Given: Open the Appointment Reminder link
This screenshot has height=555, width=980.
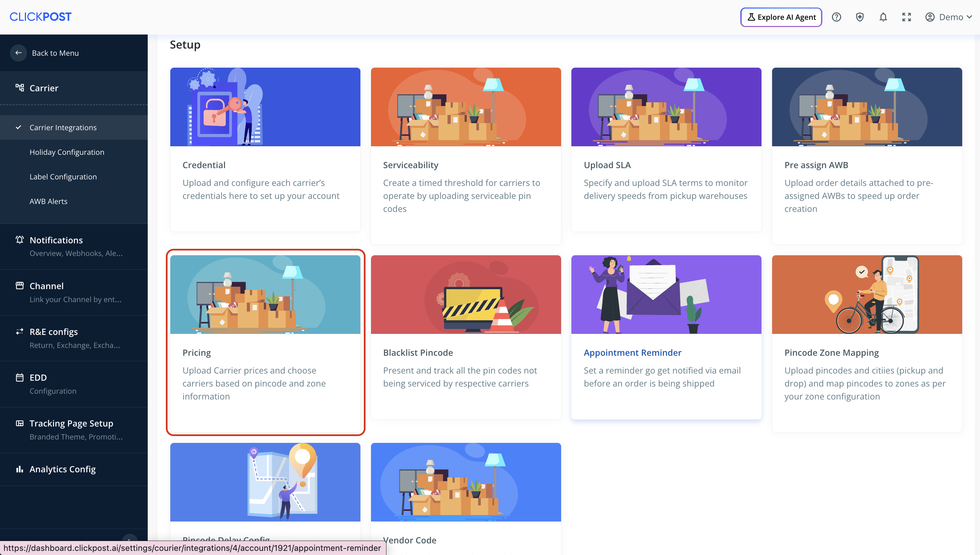Looking at the screenshot, I should click(632, 353).
